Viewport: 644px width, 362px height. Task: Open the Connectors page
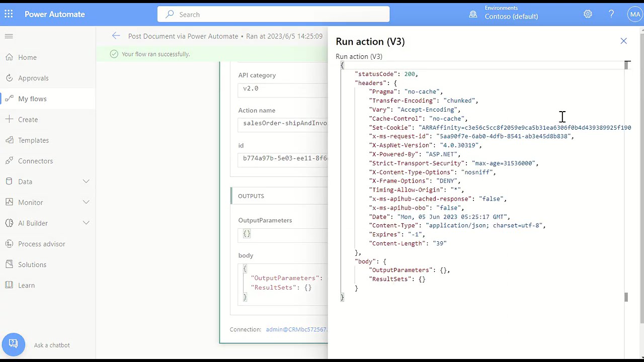[x=35, y=161]
